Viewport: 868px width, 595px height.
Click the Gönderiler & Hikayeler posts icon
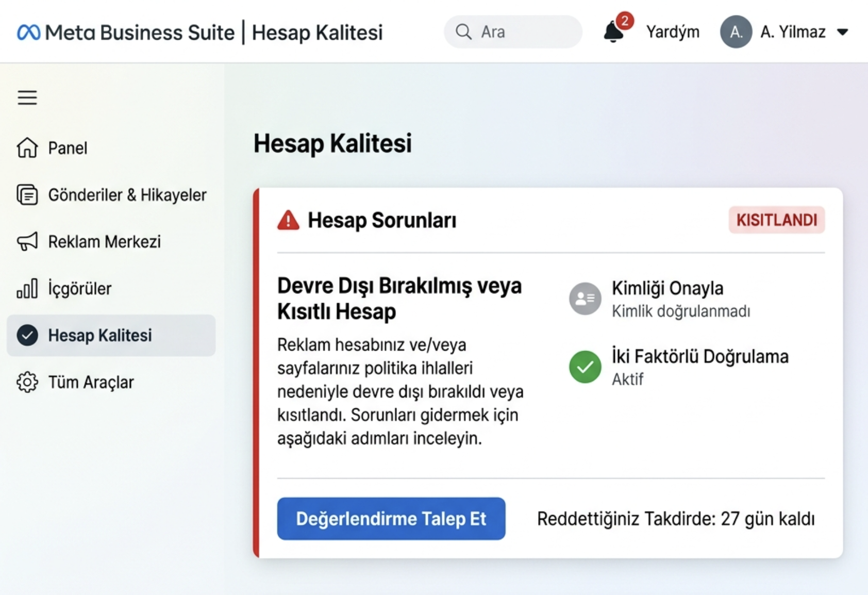click(27, 195)
